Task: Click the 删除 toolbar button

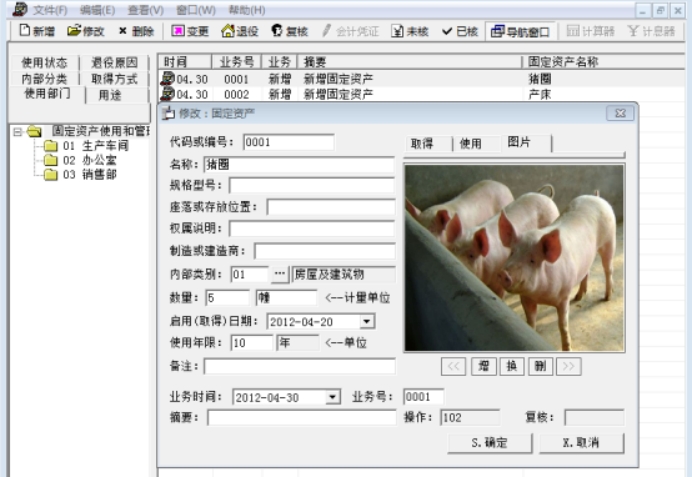Action: (136, 31)
